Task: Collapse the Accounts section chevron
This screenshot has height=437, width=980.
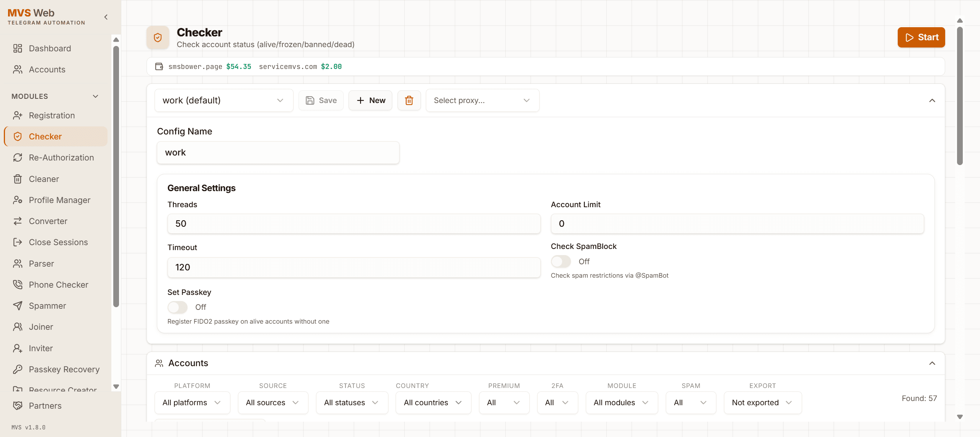Action: click(x=932, y=363)
